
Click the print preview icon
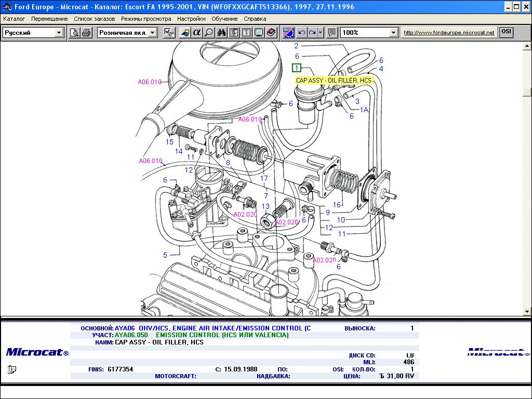point(74,33)
